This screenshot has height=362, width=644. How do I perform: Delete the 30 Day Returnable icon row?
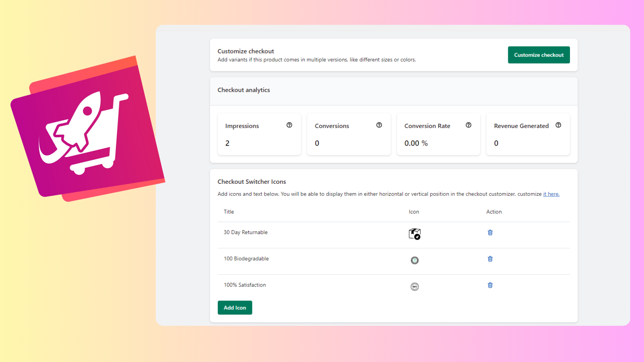point(490,232)
